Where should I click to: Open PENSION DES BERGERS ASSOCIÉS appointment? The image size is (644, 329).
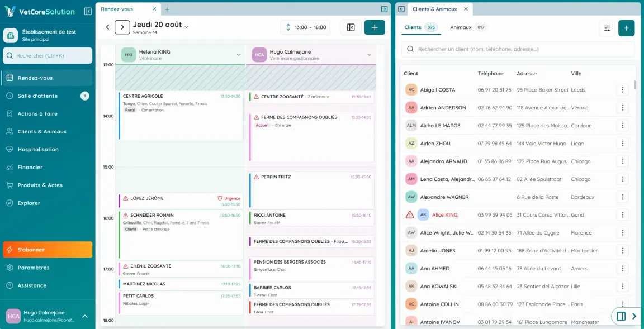pos(311,269)
